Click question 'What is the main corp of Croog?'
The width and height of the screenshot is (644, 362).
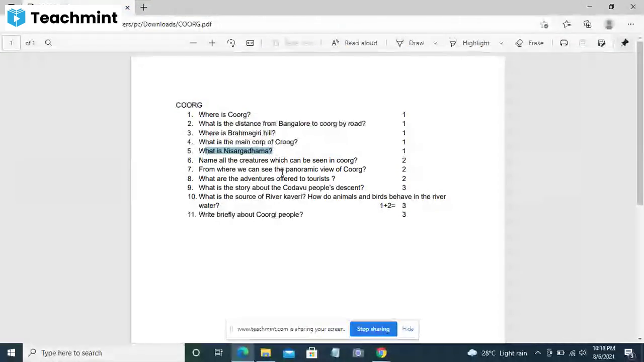(248, 142)
